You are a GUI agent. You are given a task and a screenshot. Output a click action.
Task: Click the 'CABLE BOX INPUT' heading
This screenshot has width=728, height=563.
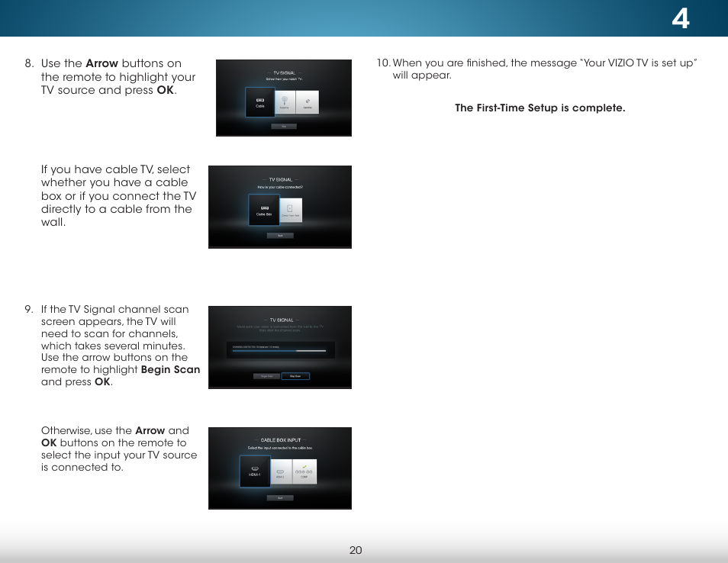(x=280, y=440)
